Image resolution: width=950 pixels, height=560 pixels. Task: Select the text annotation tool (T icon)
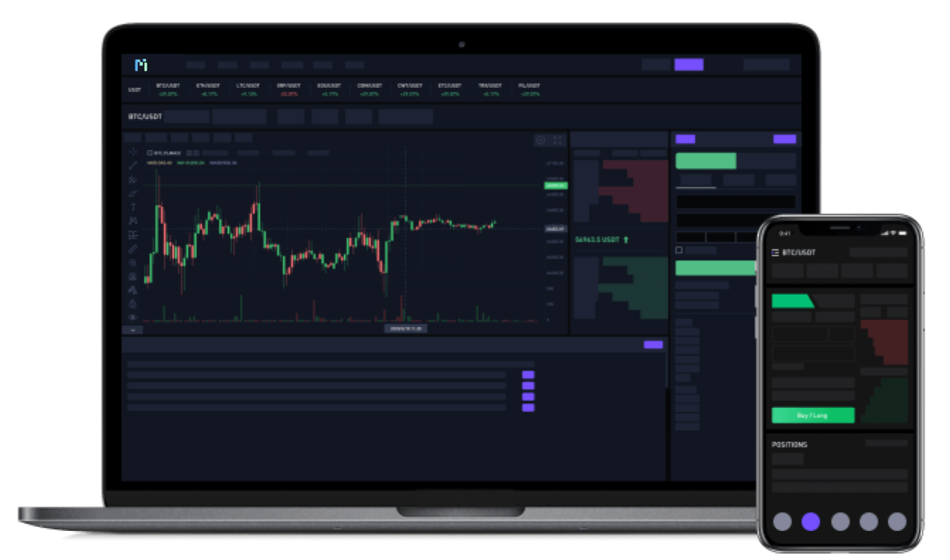(x=133, y=207)
